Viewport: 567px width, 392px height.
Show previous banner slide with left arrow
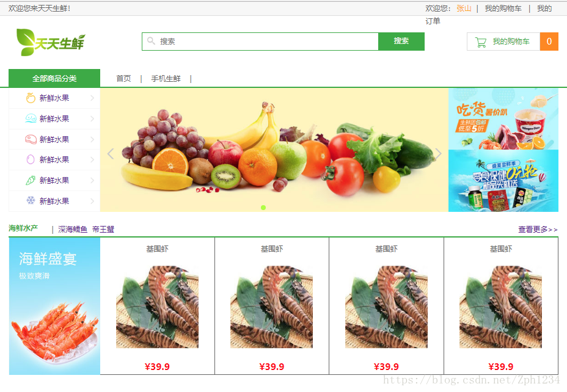[x=111, y=153]
